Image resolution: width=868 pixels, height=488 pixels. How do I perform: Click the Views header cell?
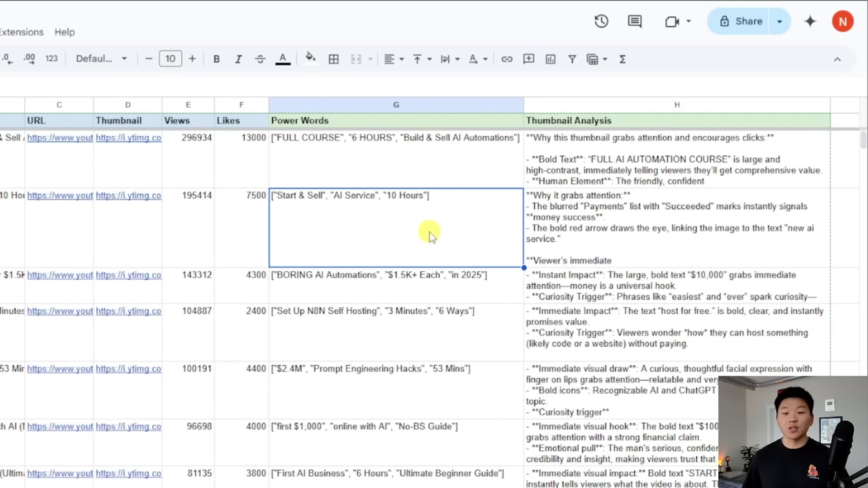pos(188,121)
